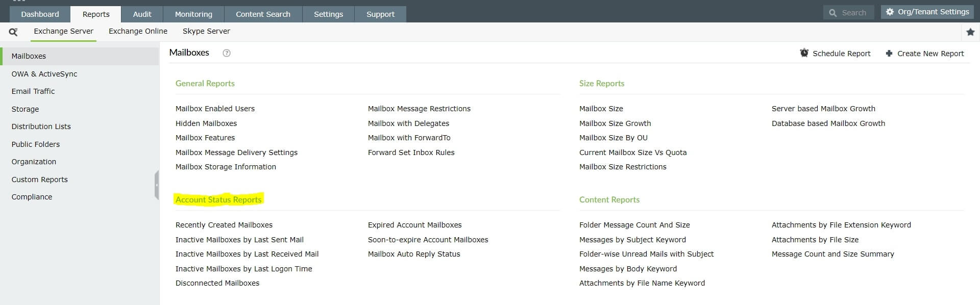Open the Mailboxes help question mark icon

click(227, 53)
